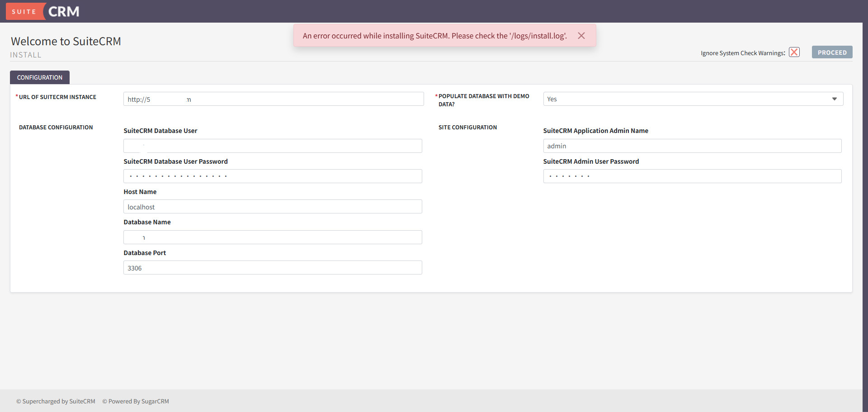Click the Application Admin Name field
This screenshot has width=868, height=412.
[692, 146]
